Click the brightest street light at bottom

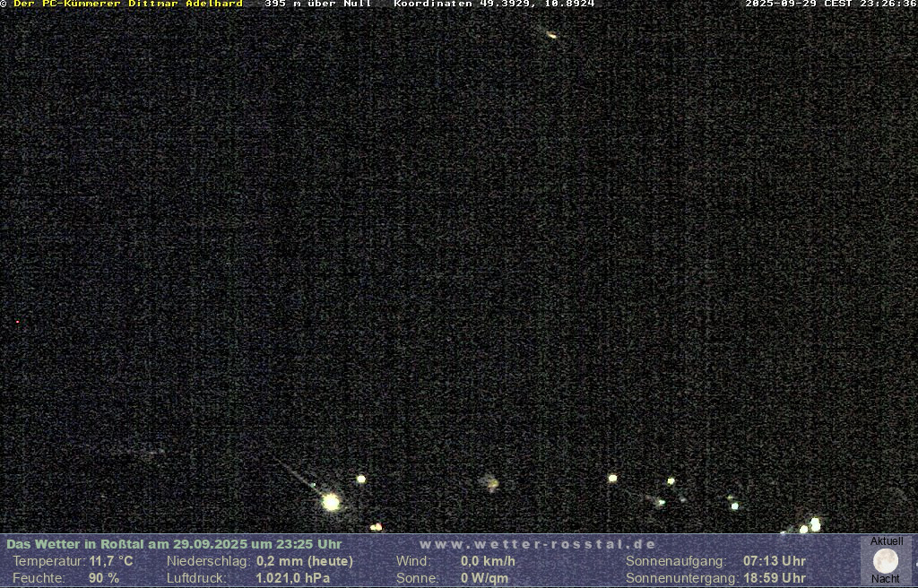[x=331, y=502]
